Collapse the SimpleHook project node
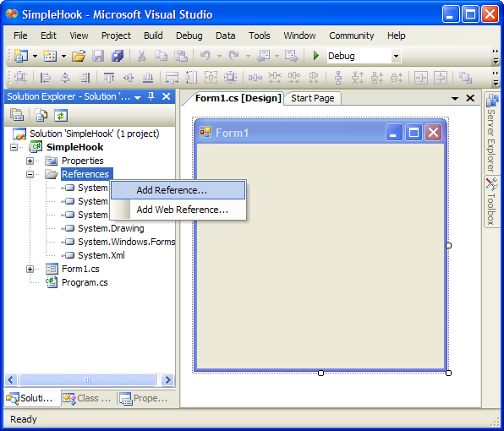504x431 pixels. tap(14, 147)
